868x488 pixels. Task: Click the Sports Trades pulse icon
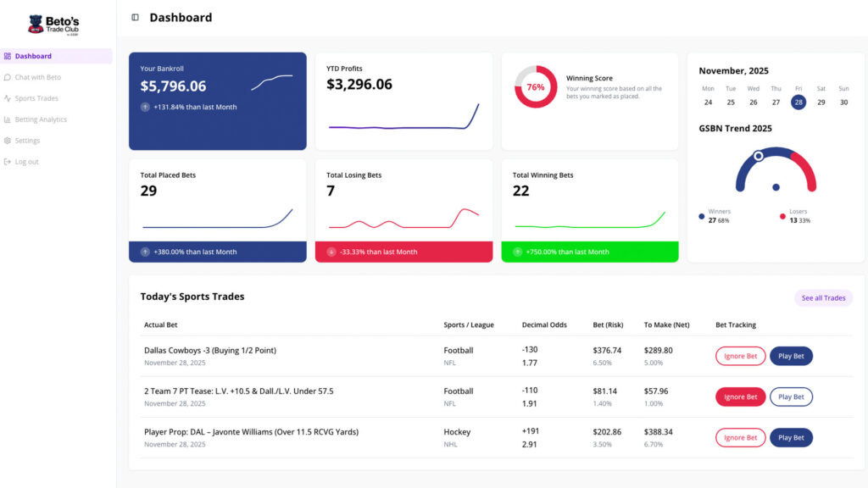click(8, 98)
